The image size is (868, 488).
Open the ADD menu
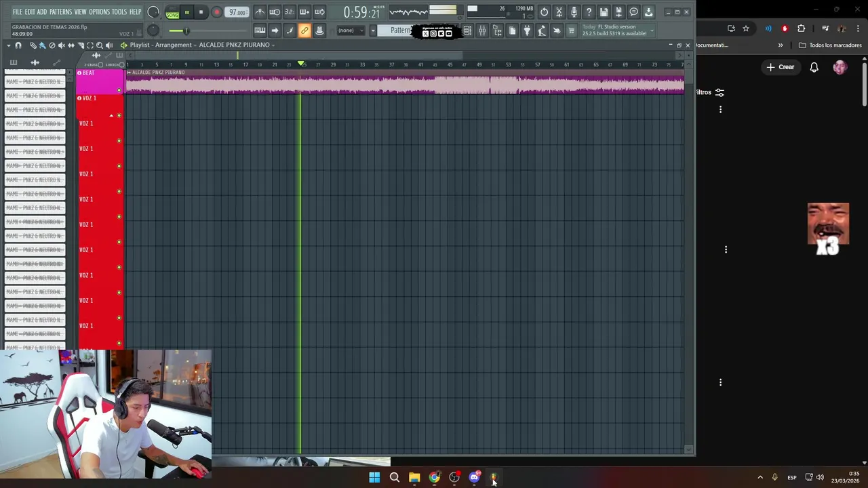pos(42,12)
